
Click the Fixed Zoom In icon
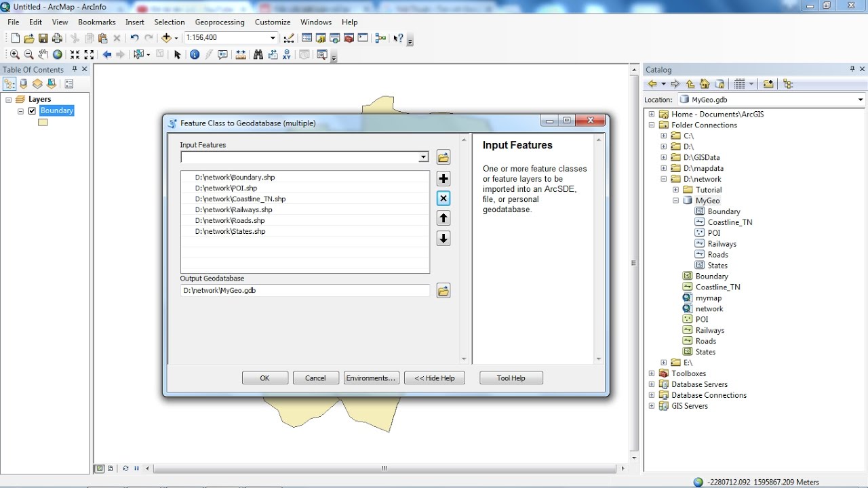75,55
